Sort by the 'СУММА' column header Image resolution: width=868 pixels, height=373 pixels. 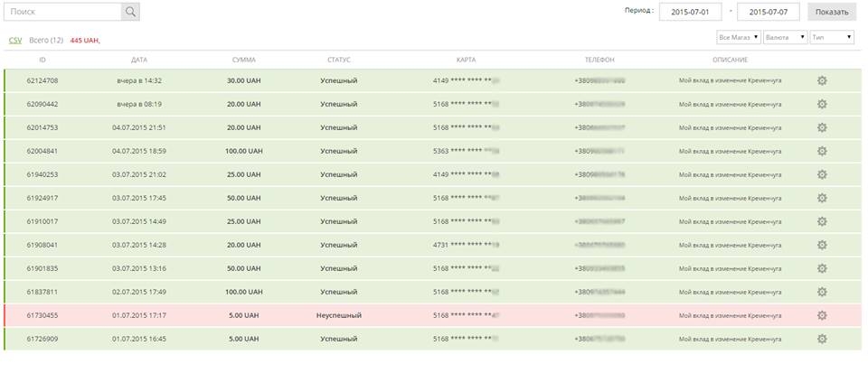(x=243, y=60)
